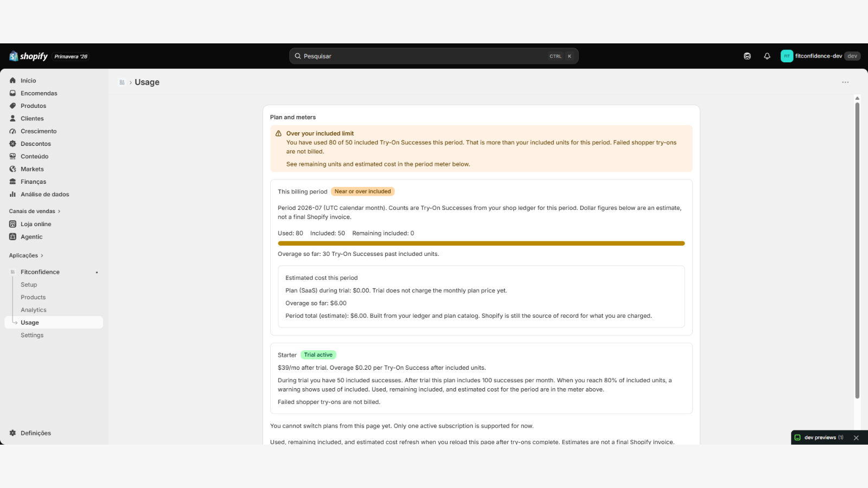Click the Markets globe icon
Screen dimensions: 868x488
tap(12, 169)
